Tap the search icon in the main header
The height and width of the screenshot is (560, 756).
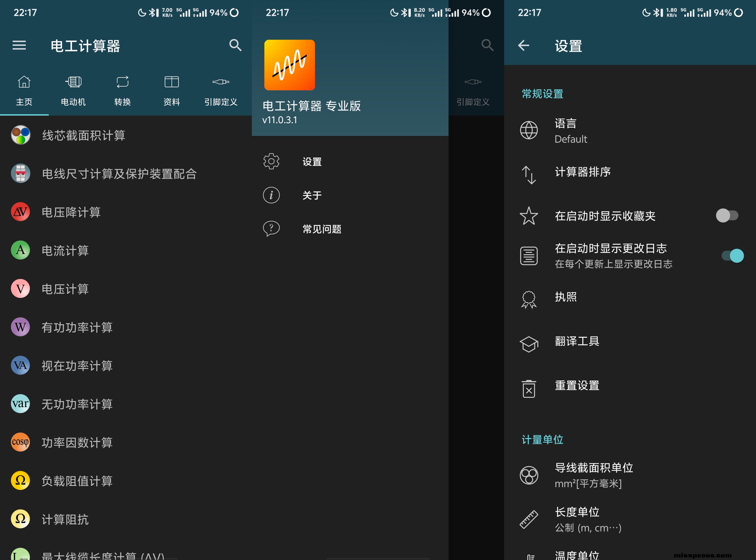pyautogui.click(x=235, y=45)
